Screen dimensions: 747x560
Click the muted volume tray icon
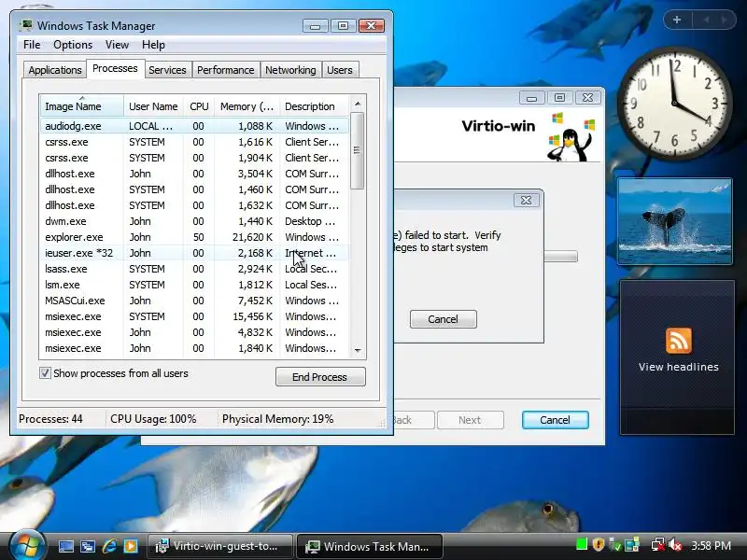674,545
